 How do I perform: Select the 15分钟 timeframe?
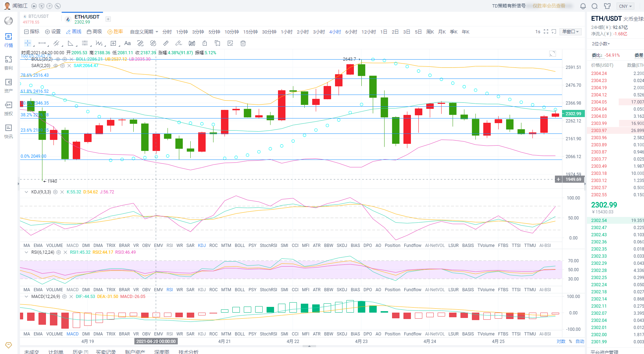[251, 32]
